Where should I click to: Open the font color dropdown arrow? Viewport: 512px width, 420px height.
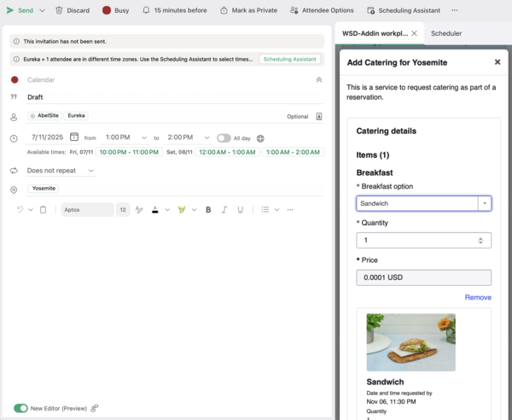[x=167, y=210]
